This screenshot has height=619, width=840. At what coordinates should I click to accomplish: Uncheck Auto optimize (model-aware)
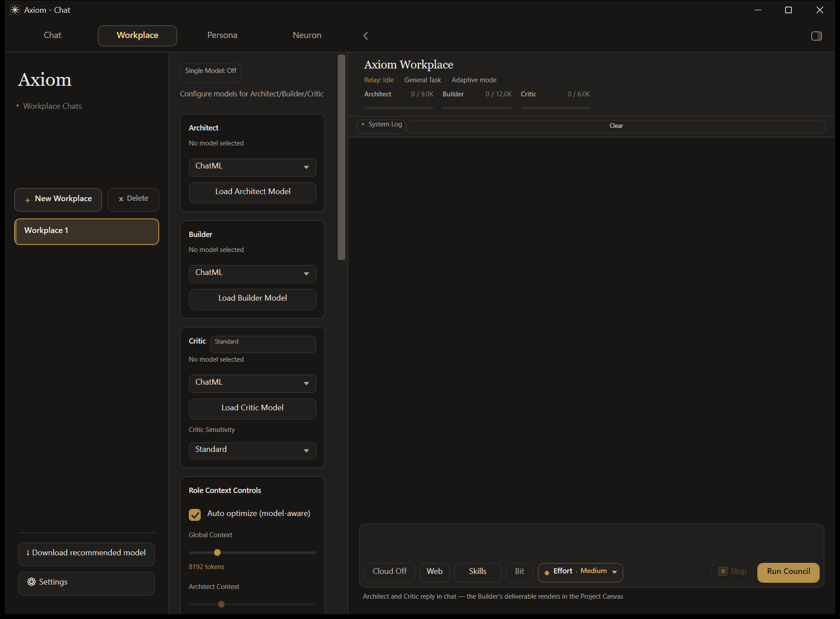point(195,515)
